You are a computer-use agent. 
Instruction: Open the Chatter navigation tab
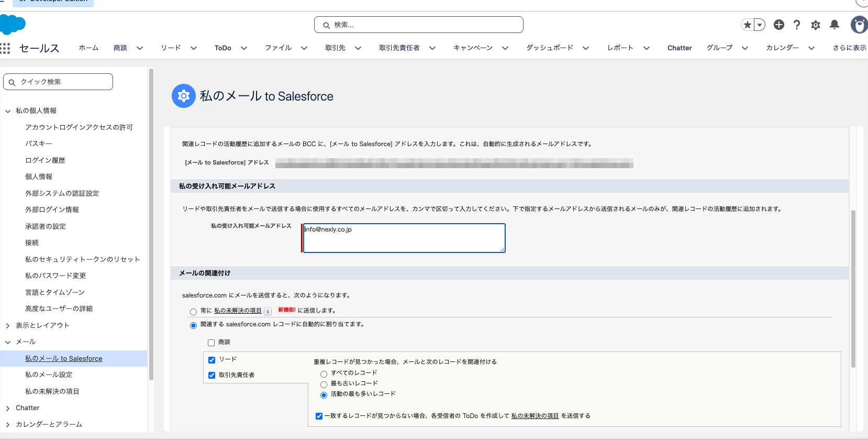coord(680,48)
